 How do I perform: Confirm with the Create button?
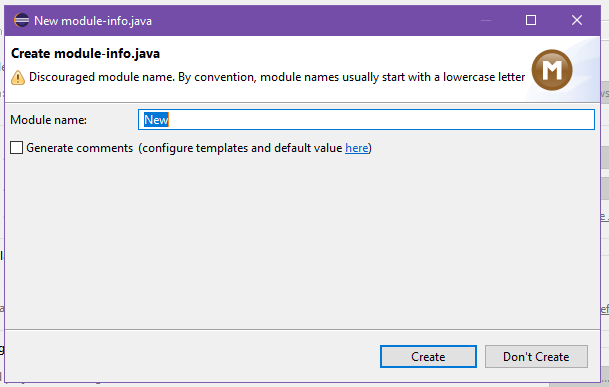428,356
